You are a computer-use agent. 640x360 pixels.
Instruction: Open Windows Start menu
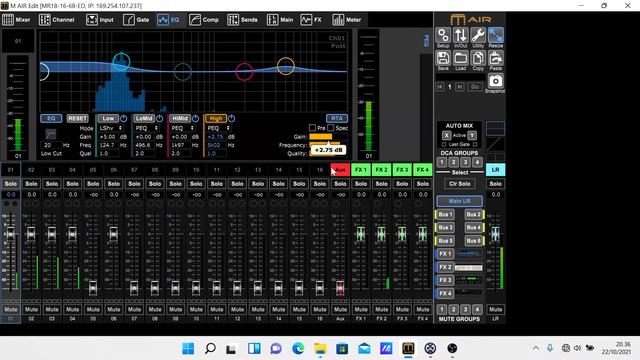[188, 349]
